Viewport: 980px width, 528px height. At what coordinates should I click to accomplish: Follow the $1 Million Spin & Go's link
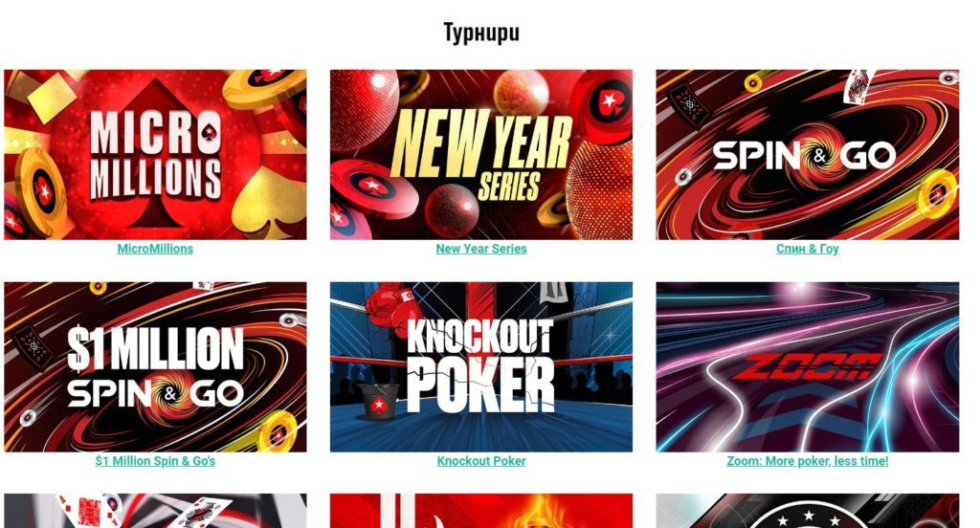coord(155,461)
